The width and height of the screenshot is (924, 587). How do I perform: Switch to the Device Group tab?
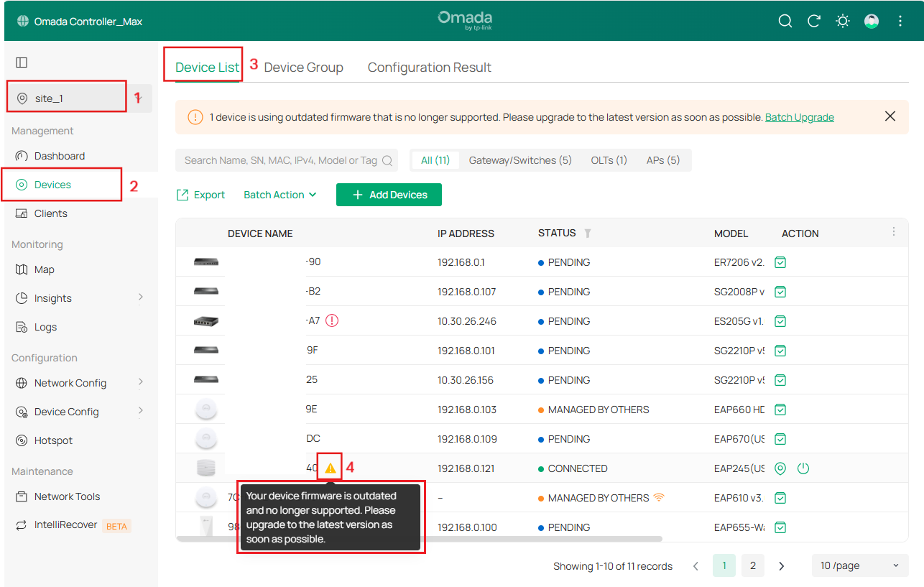point(303,68)
